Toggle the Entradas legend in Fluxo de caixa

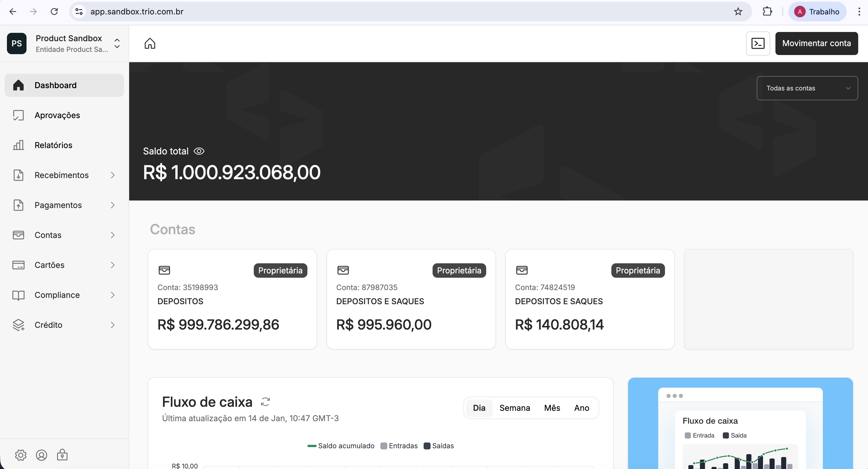[x=399, y=445]
